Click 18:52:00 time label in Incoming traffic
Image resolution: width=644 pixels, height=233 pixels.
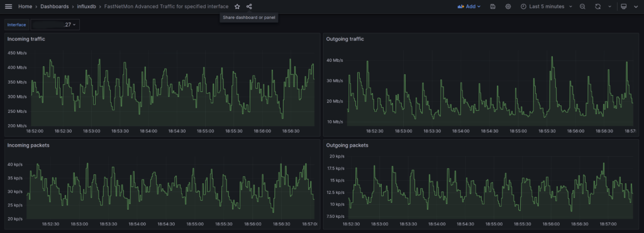pyautogui.click(x=35, y=131)
